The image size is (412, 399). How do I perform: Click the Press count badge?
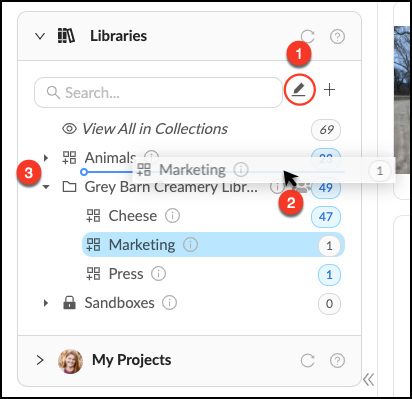tap(329, 275)
